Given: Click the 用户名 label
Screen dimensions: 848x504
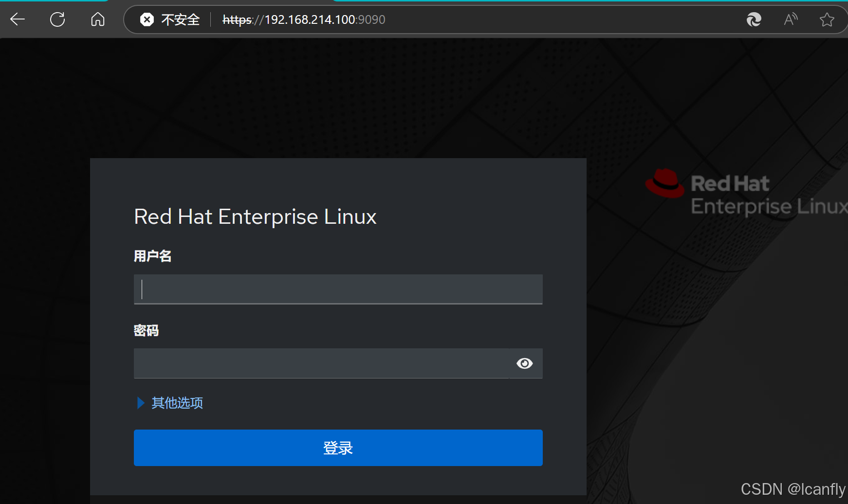Looking at the screenshot, I should (x=153, y=256).
